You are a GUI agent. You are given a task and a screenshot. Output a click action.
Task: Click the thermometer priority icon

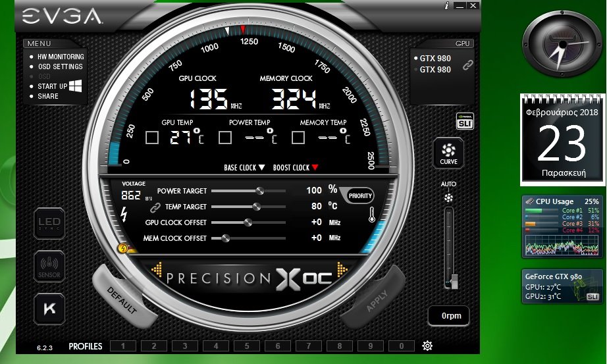371,215
